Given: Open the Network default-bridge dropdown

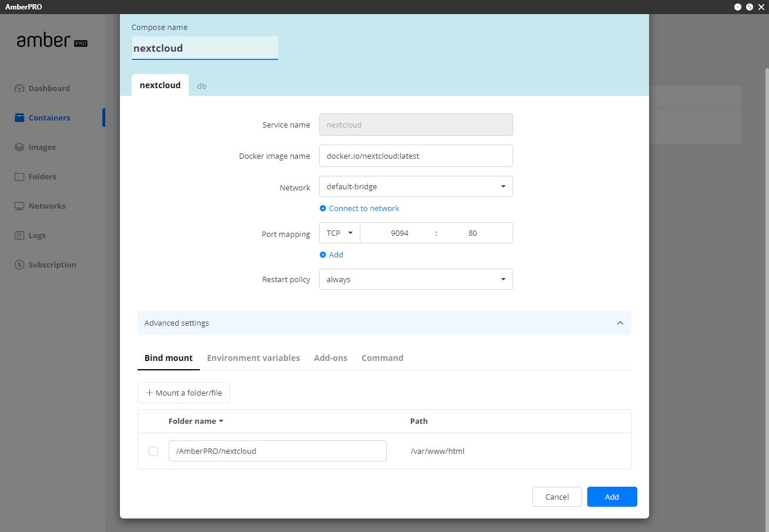Looking at the screenshot, I should pyautogui.click(x=416, y=186).
